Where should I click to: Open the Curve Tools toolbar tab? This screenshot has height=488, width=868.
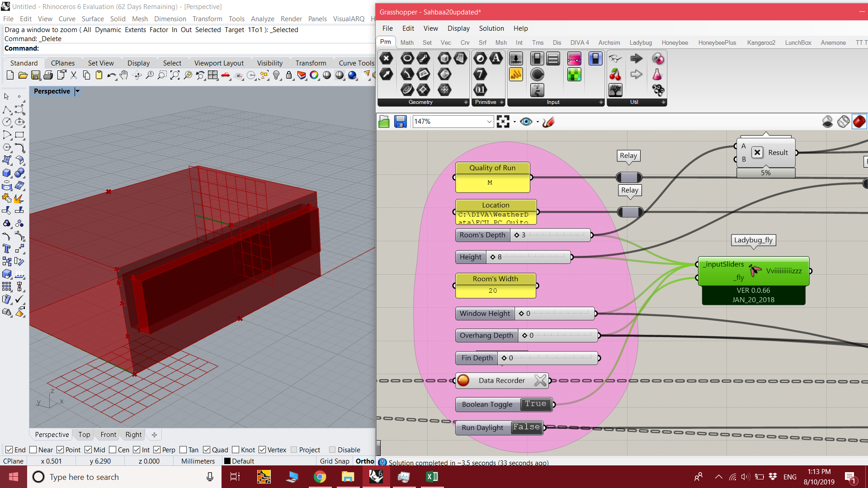(356, 63)
